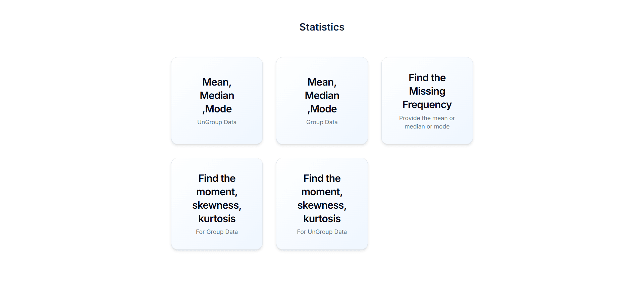The height and width of the screenshot is (308, 644).
Task: Select the Mean, Median, Mode Group Data card
Action: (322, 101)
